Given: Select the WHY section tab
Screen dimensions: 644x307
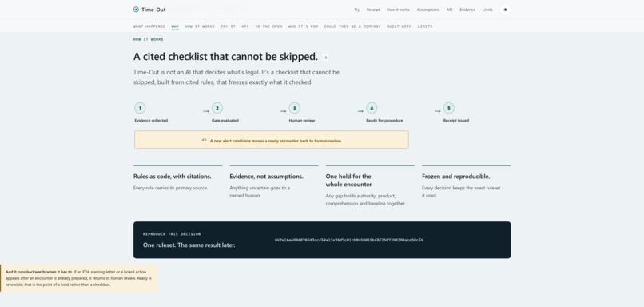Looking at the screenshot, I should pyautogui.click(x=175, y=26).
